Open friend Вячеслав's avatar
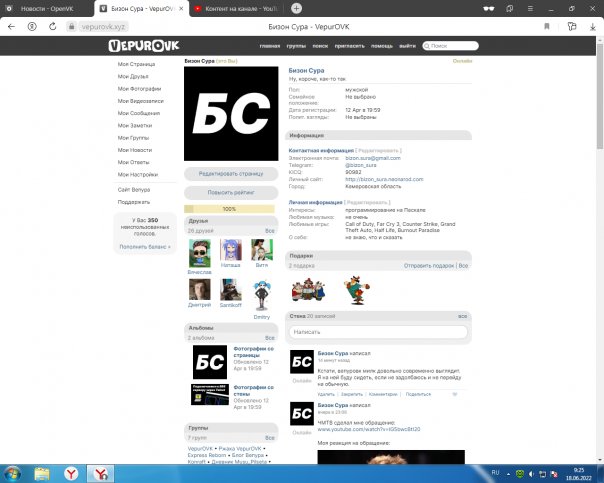 point(200,253)
